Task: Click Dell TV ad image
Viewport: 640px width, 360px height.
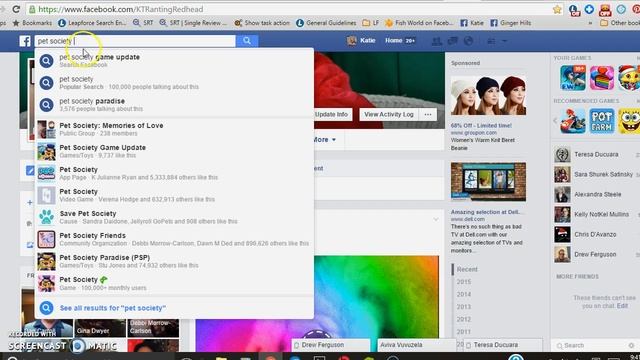Action: tap(488, 182)
